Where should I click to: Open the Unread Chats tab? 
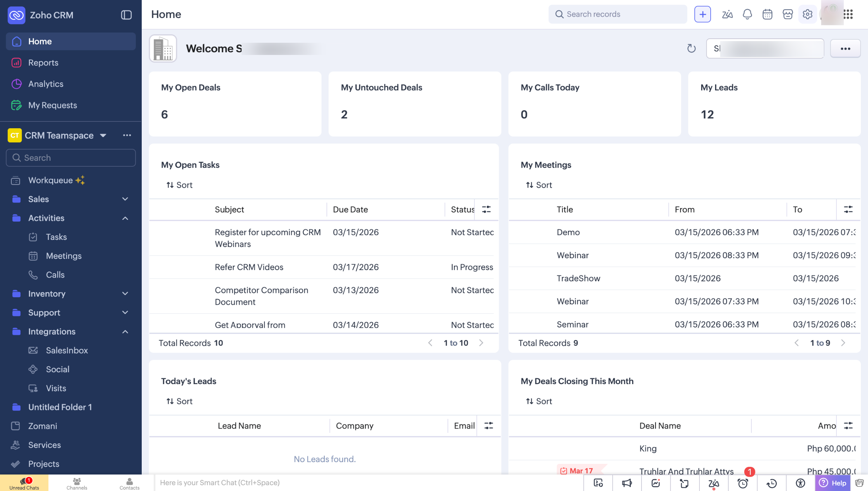click(x=24, y=483)
